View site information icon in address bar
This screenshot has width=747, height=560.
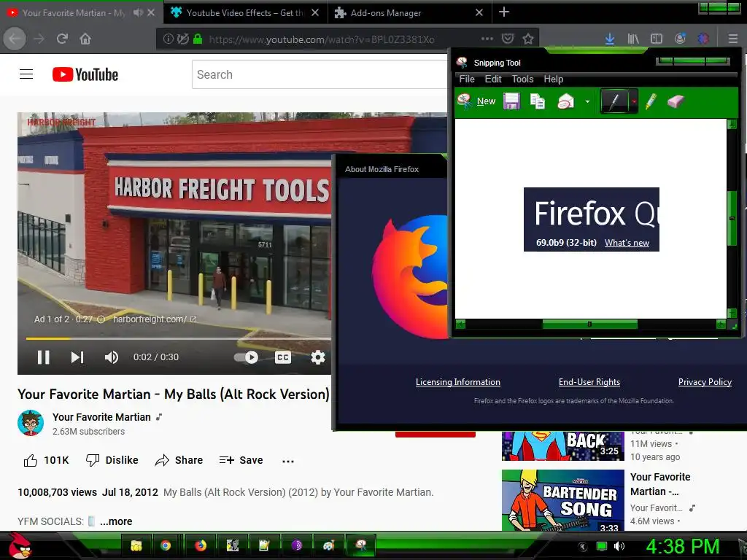tap(169, 39)
